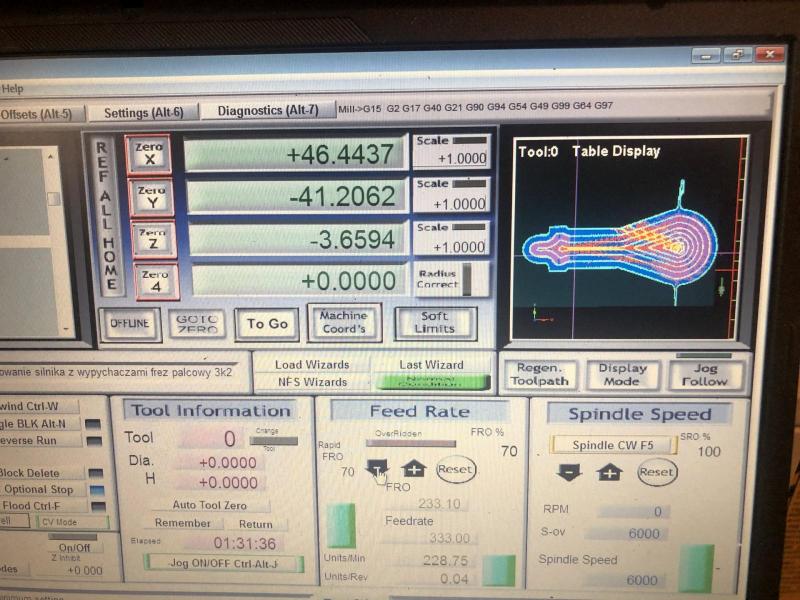Screen dimensions: 800x600
Task: Zero the 4th axis
Action: [156, 281]
